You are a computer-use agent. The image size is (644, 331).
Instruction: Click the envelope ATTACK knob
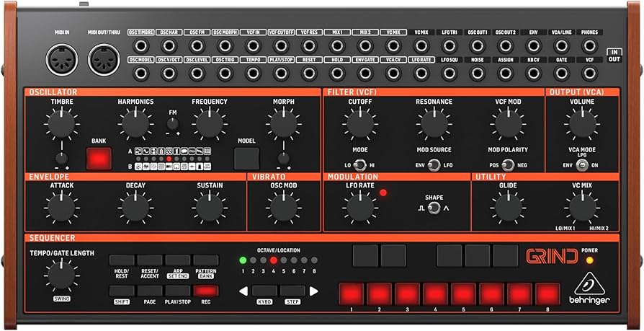(x=62, y=208)
